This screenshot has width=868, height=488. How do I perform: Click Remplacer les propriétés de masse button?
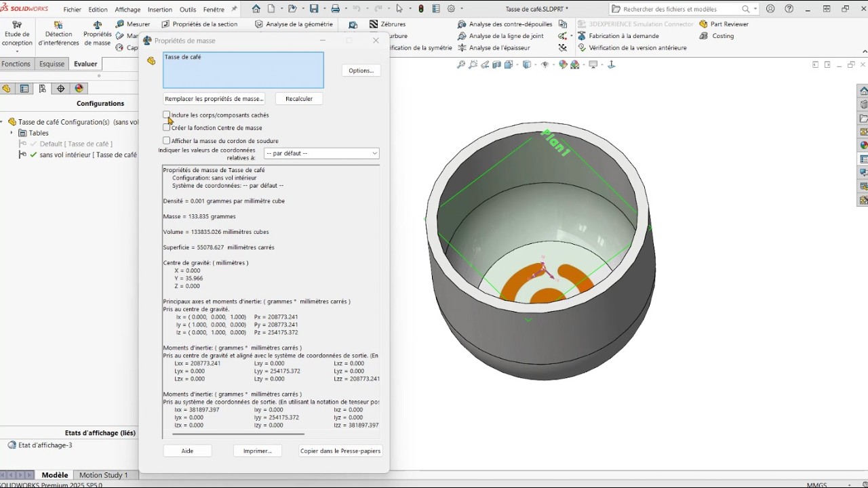point(214,98)
